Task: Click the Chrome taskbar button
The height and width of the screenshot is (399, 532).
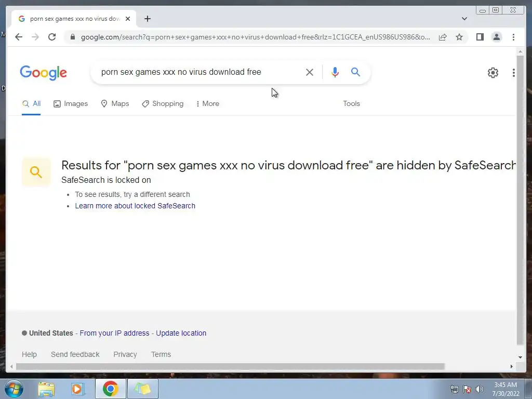Action: click(110, 389)
